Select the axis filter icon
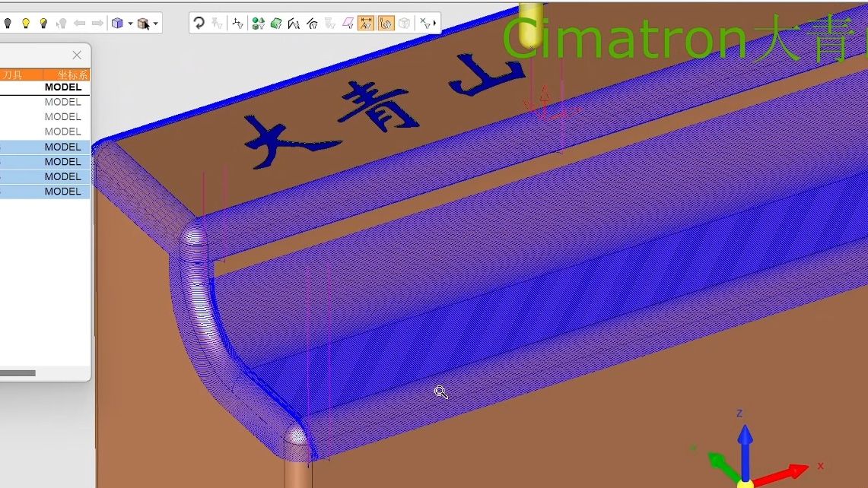Image resolution: width=868 pixels, height=488 pixels. tap(237, 24)
